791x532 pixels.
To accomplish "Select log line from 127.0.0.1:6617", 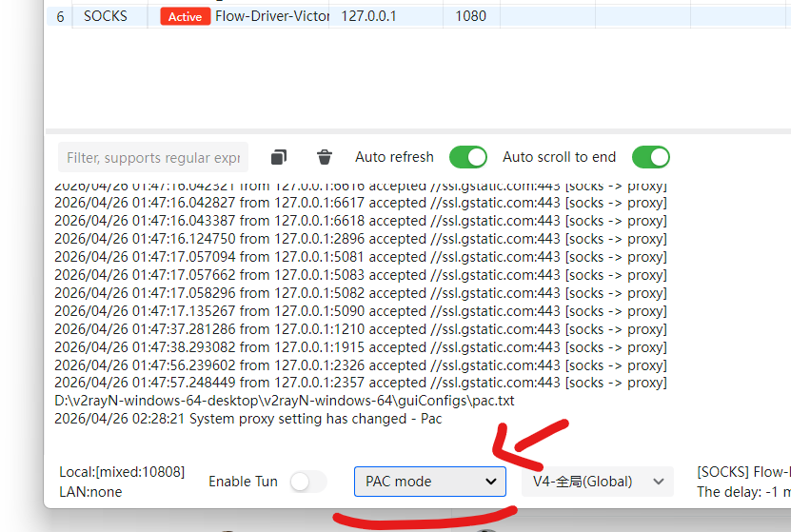I will [361, 203].
